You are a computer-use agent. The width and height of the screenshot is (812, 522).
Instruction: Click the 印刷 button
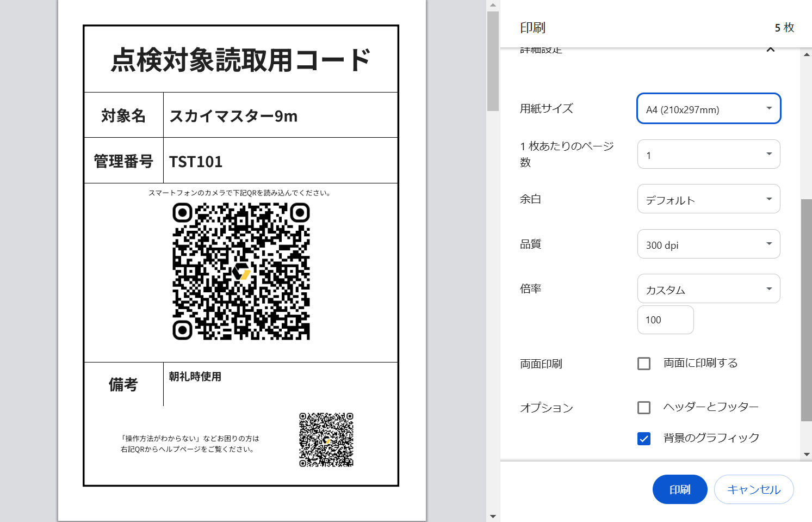(x=679, y=489)
